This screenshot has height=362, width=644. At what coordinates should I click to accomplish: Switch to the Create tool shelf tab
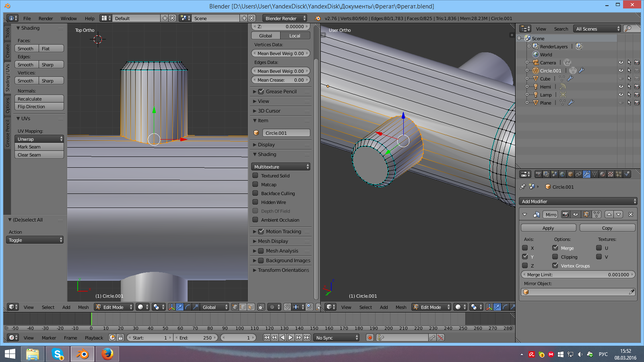7,51
